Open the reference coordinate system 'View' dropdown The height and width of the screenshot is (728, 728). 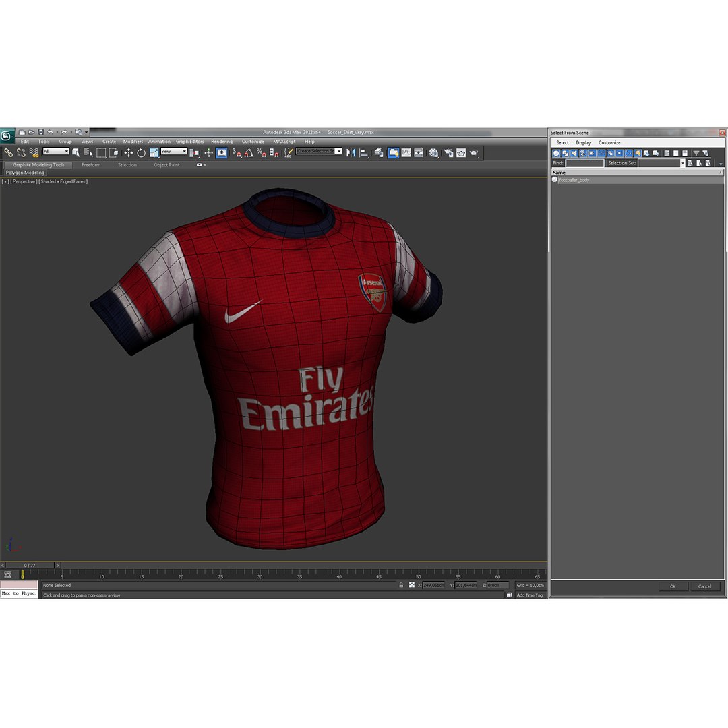click(x=174, y=152)
